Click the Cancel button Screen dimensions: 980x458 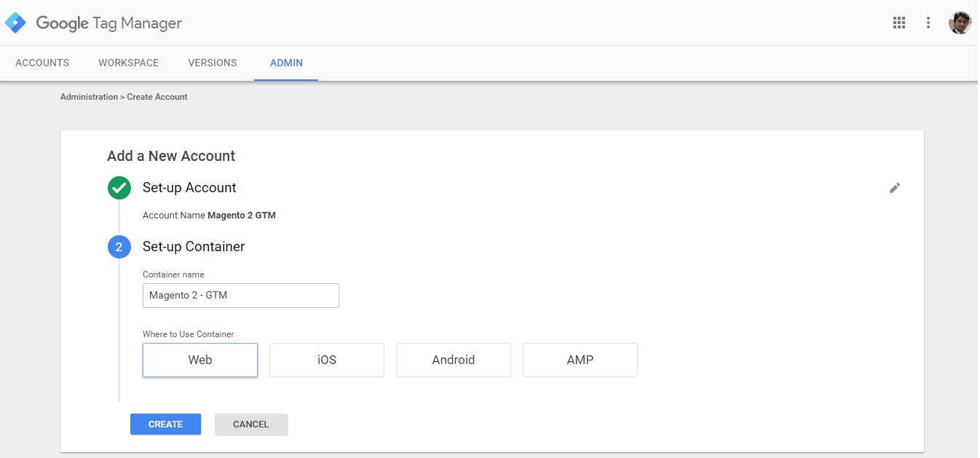[251, 425]
